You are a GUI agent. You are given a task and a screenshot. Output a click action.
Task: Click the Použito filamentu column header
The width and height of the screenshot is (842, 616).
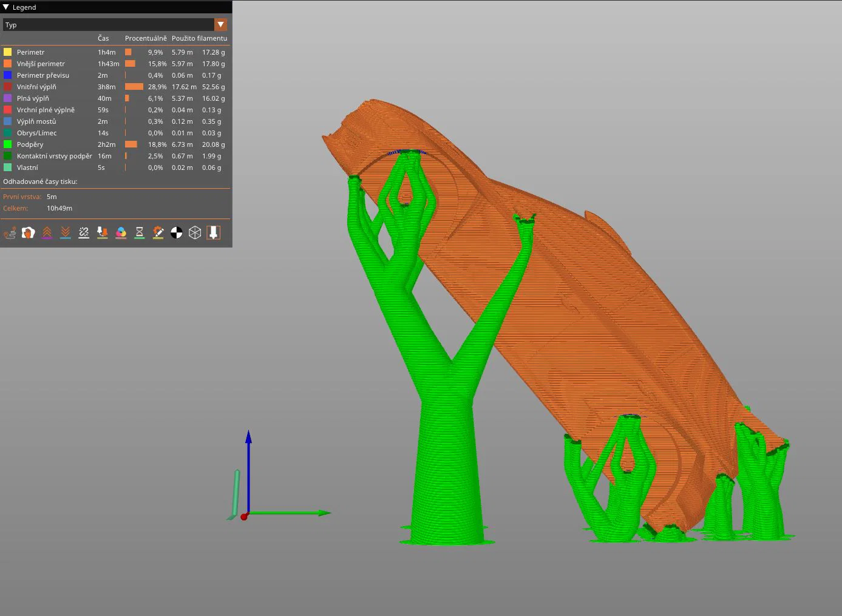pyautogui.click(x=199, y=38)
